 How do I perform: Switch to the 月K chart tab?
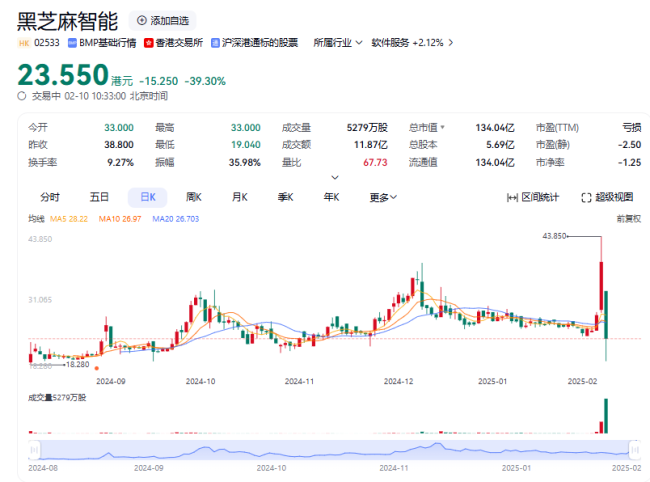click(239, 197)
